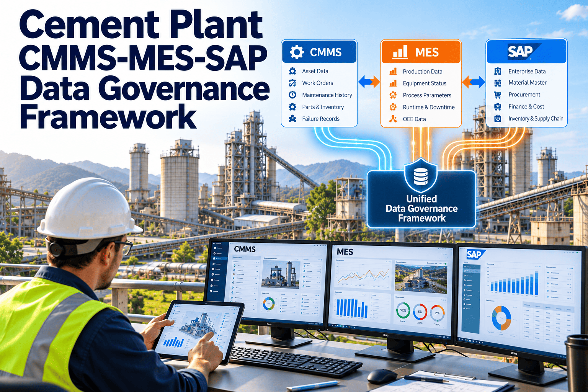Click the "Procurement" label
The width and height of the screenshot is (588, 392).
click(524, 95)
